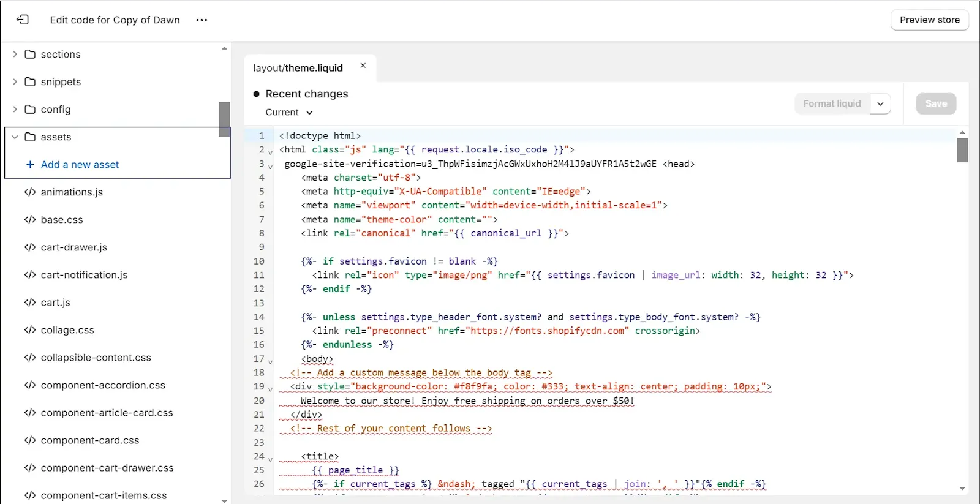Click the code icon next to base.css
The image size is (980, 504).
[30, 219]
